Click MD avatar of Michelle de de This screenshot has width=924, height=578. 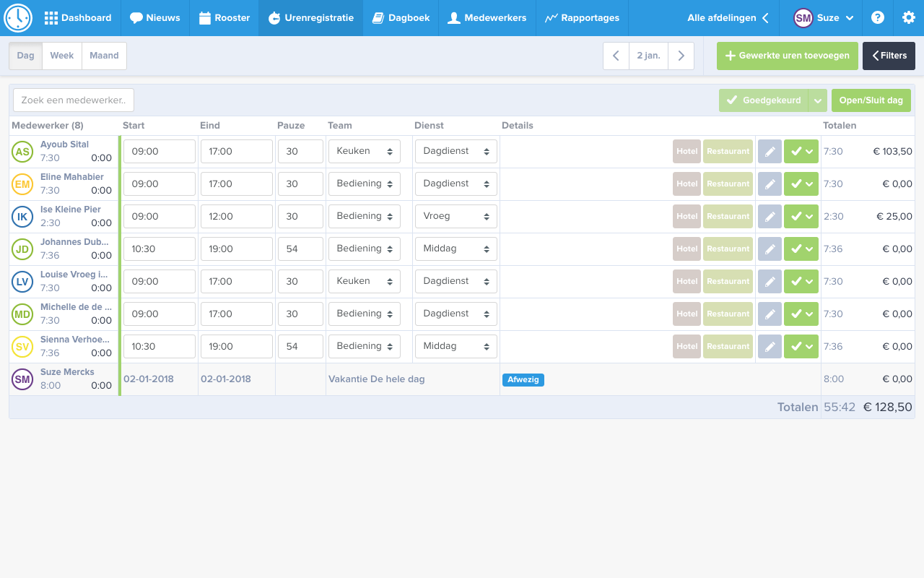pos(22,314)
